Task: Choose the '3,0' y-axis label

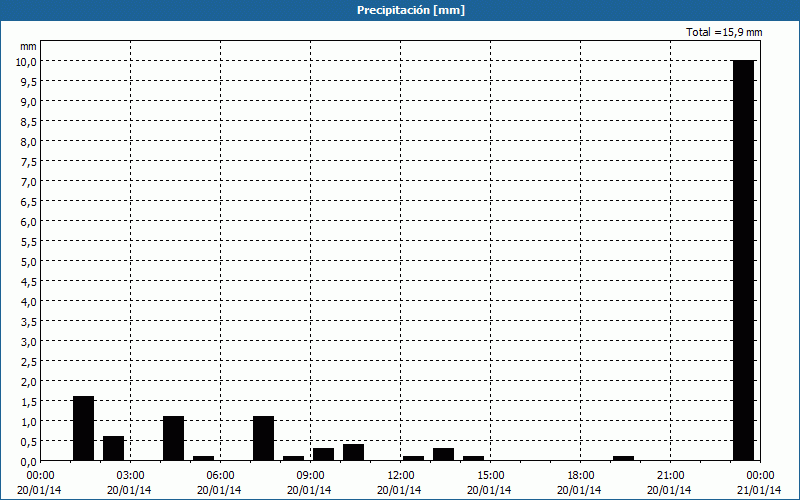Action: 29,341
